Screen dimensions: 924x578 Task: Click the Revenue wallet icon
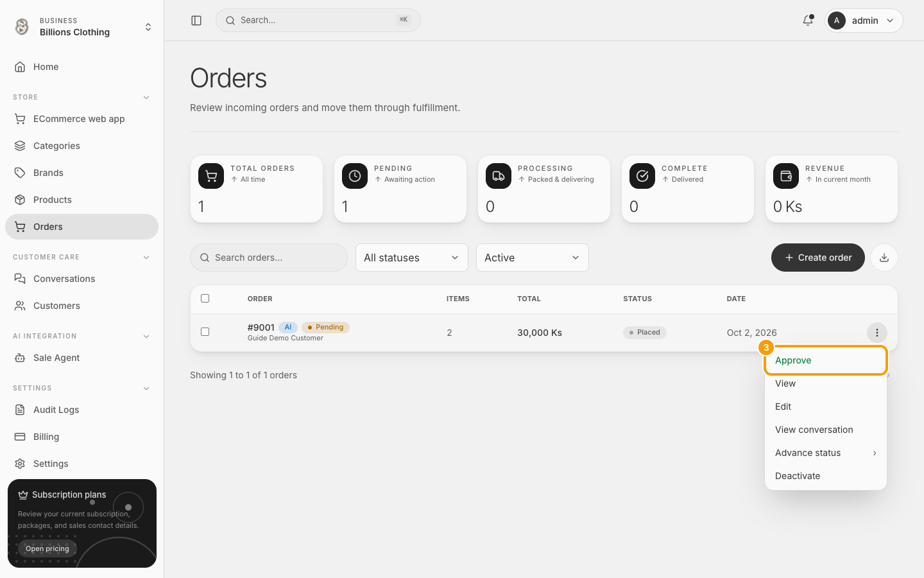click(786, 176)
